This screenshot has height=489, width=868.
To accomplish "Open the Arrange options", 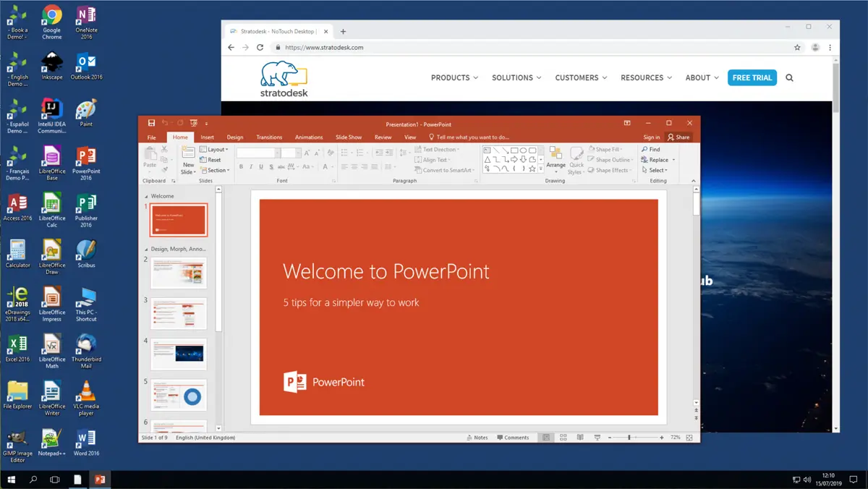I will (x=556, y=160).
